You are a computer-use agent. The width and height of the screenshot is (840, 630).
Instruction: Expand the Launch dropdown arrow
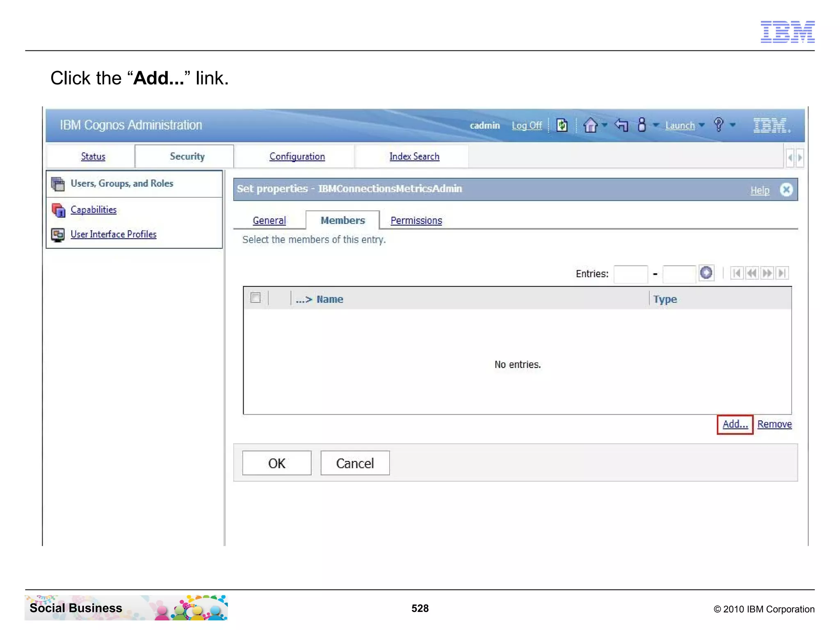701,125
